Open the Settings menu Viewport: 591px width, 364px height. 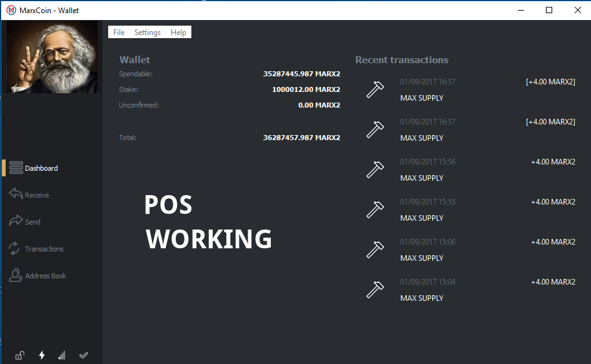[148, 33]
